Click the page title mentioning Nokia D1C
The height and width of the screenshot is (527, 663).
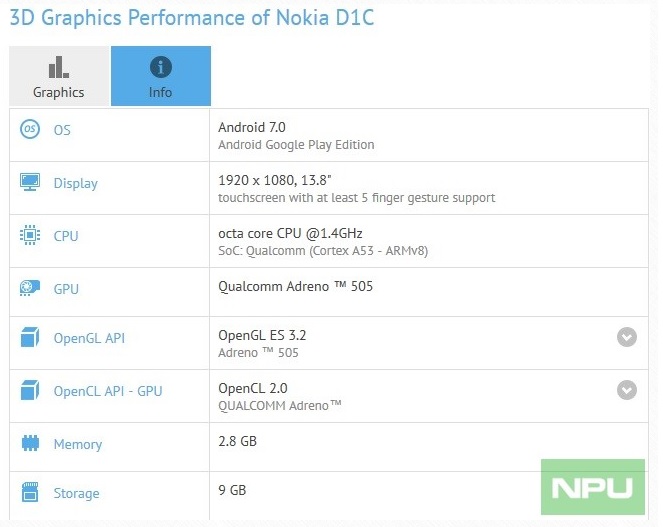click(192, 18)
